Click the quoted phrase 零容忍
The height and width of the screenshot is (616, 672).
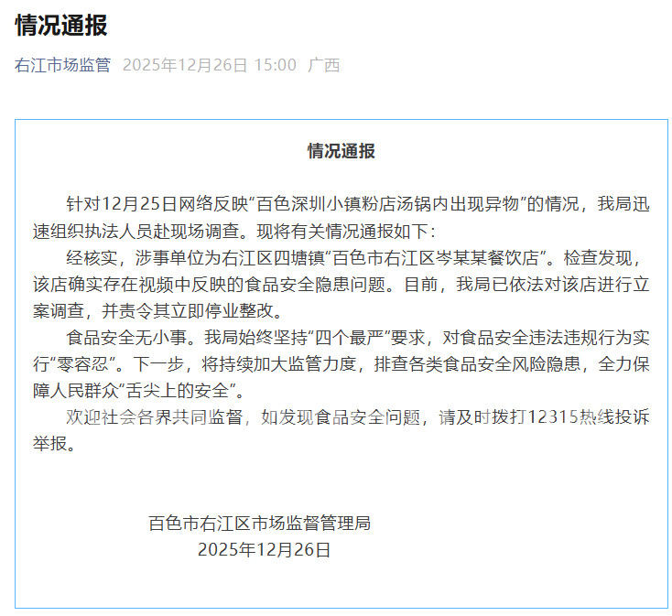click(x=84, y=363)
